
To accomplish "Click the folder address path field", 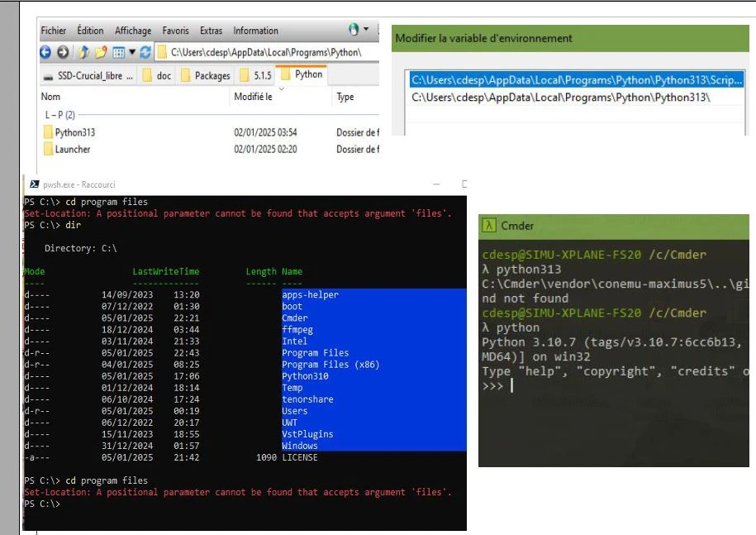I will coord(264,53).
